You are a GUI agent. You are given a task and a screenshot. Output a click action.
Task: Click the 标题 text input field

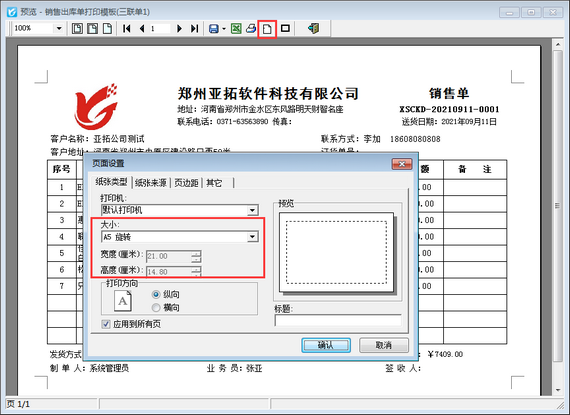tap(338, 321)
